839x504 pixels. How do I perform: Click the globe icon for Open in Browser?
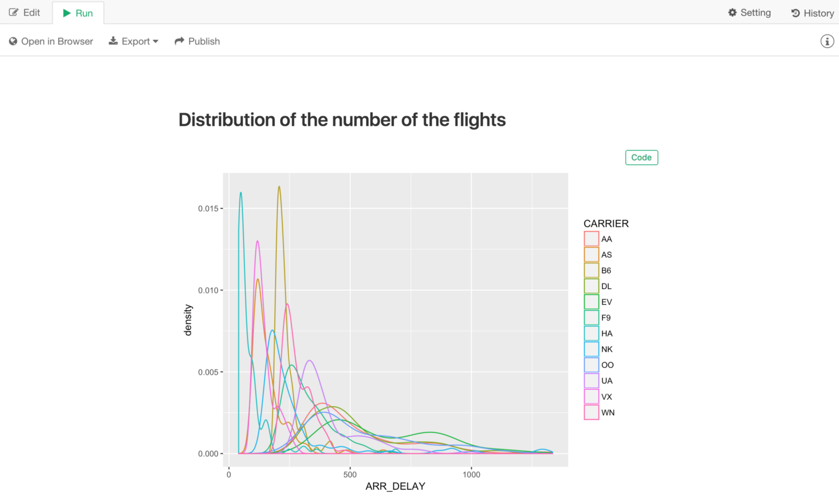(13, 41)
